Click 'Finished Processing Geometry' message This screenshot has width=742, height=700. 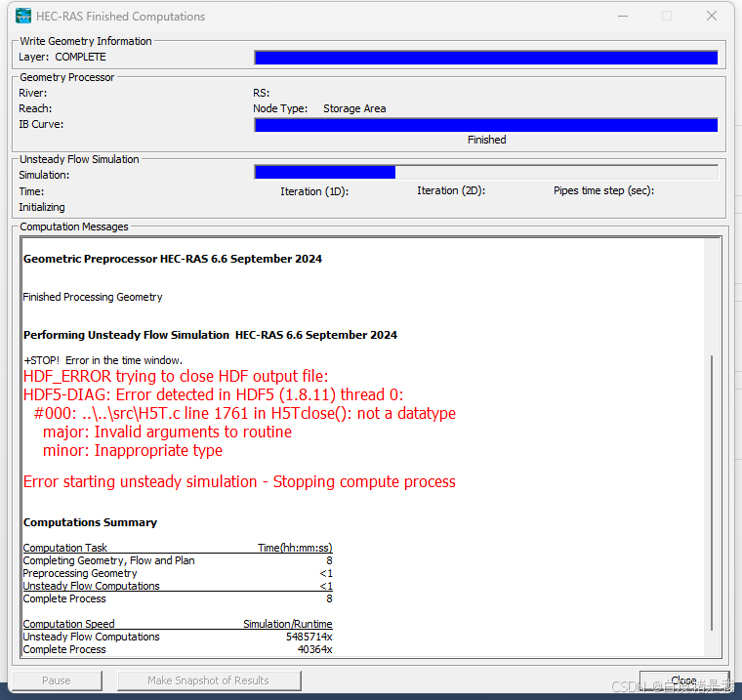tap(93, 297)
